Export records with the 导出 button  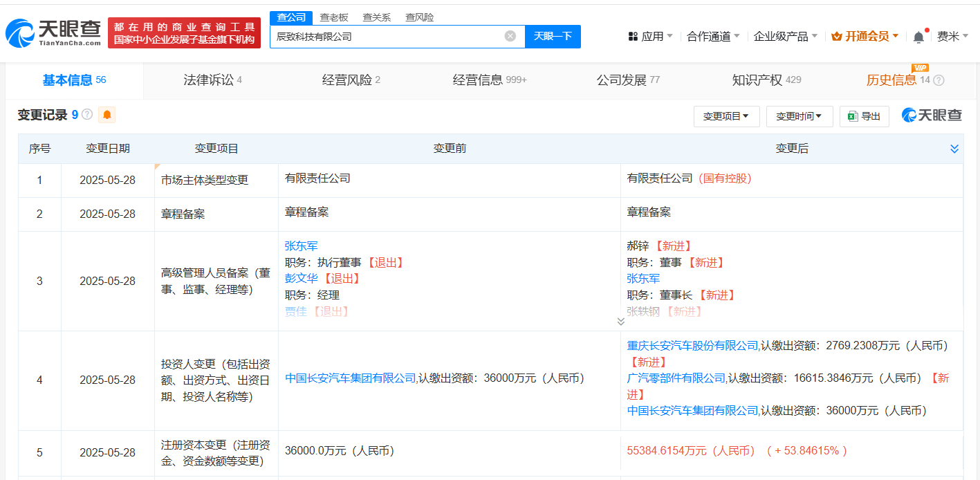pyautogui.click(x=864, y=116)
